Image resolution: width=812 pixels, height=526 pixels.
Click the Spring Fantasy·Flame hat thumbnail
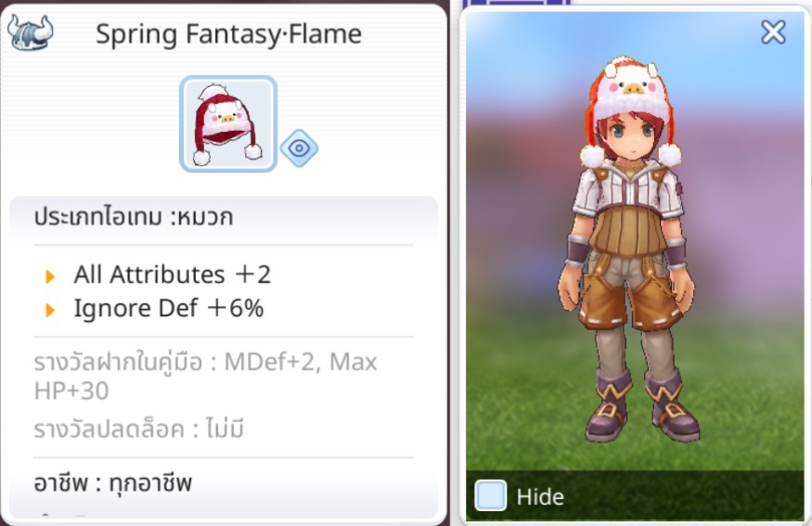pos(228,123)
